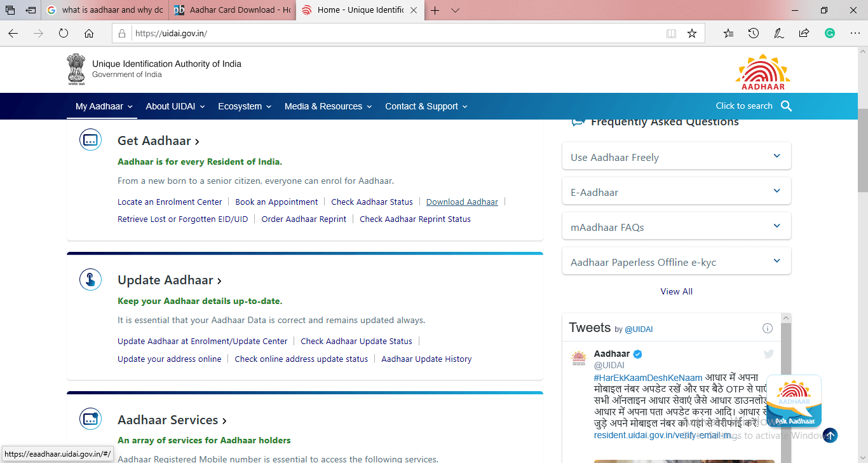Click the scroll-to-top arrow icon
The height and width of the screenshot is (463, 868).
coord(831,436)
